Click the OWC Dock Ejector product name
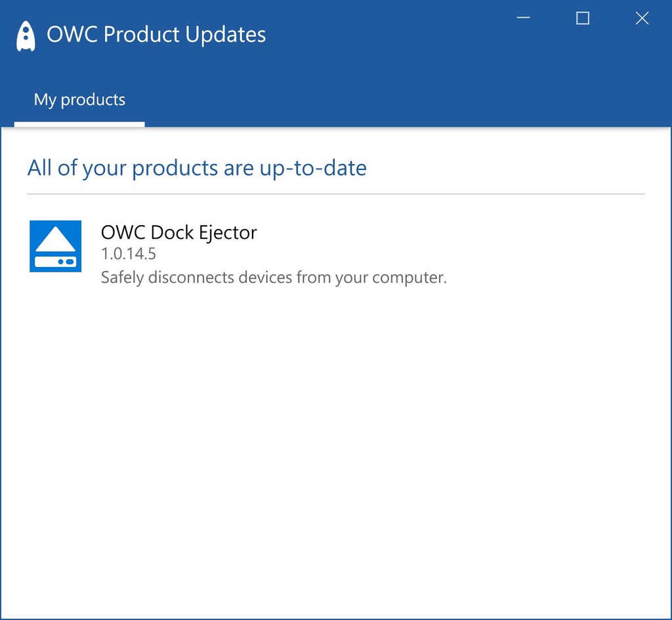 (178, 232)
